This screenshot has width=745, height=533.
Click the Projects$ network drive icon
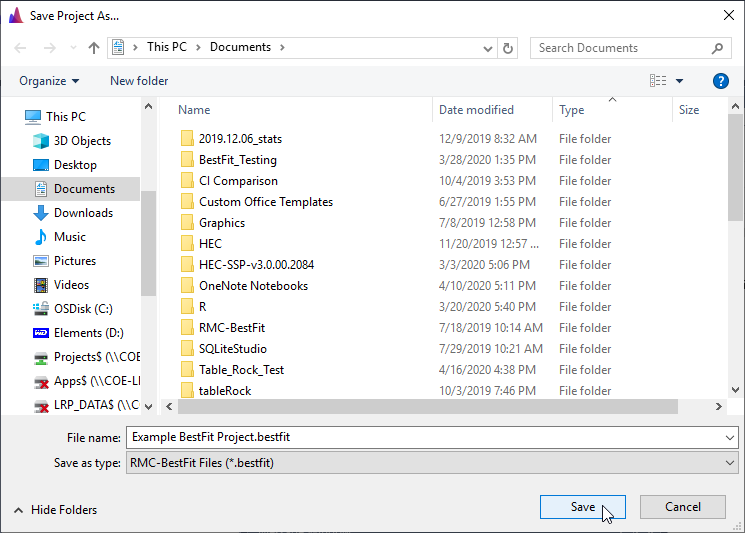[41, 357]
